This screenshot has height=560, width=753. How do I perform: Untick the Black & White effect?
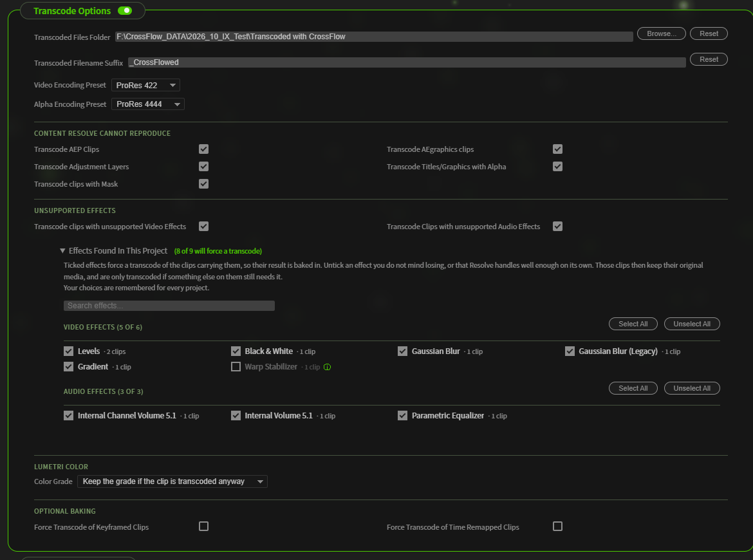click(x=236, y=351)
